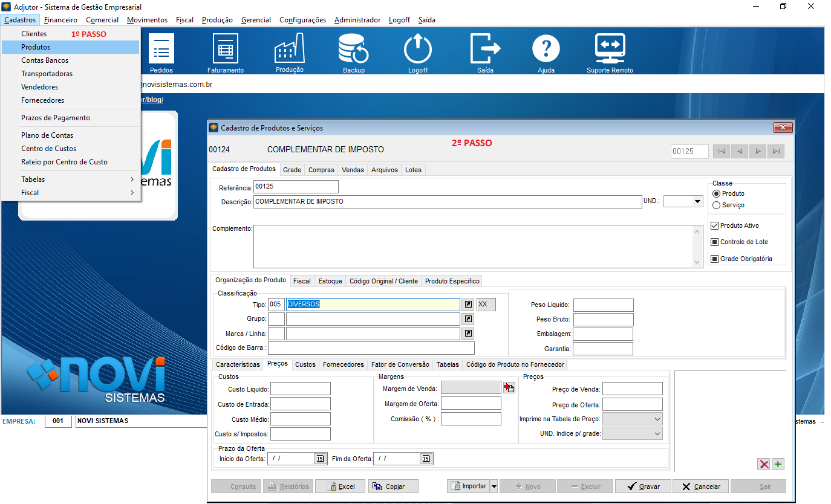Click the Saída exit icon
This screenshot has width=831, height=504.
coord(485,53)
